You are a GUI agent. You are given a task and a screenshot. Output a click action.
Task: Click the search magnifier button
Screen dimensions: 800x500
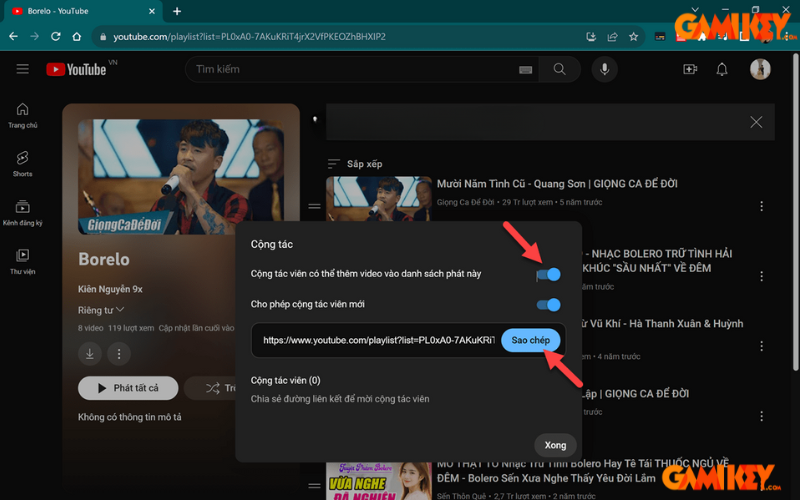560,69
